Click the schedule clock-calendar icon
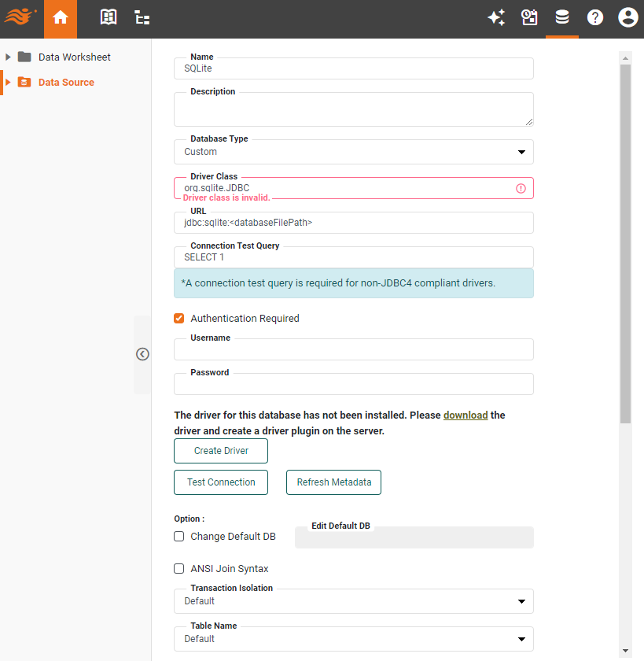This screenshot has height=661, width=644. pos(528,17)
